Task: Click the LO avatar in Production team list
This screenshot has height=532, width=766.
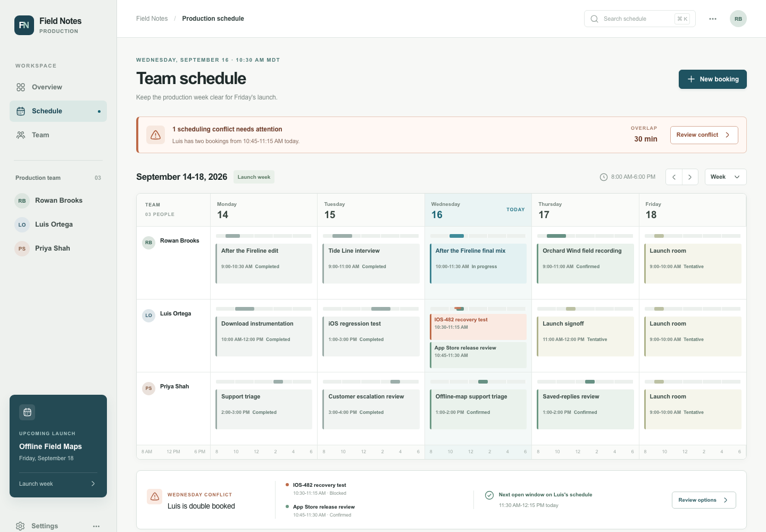Action: [x=22, y=225]
